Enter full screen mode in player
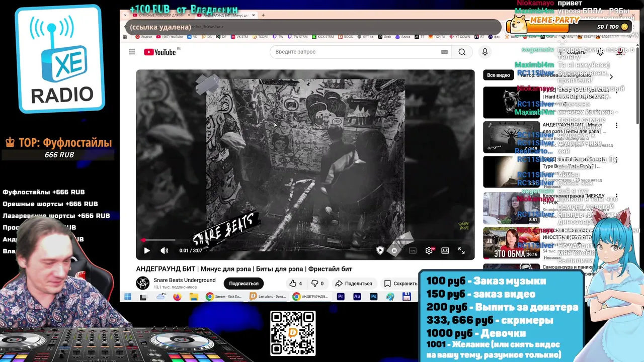This screenshot has width=644, height=362. (x=461, y=250)
